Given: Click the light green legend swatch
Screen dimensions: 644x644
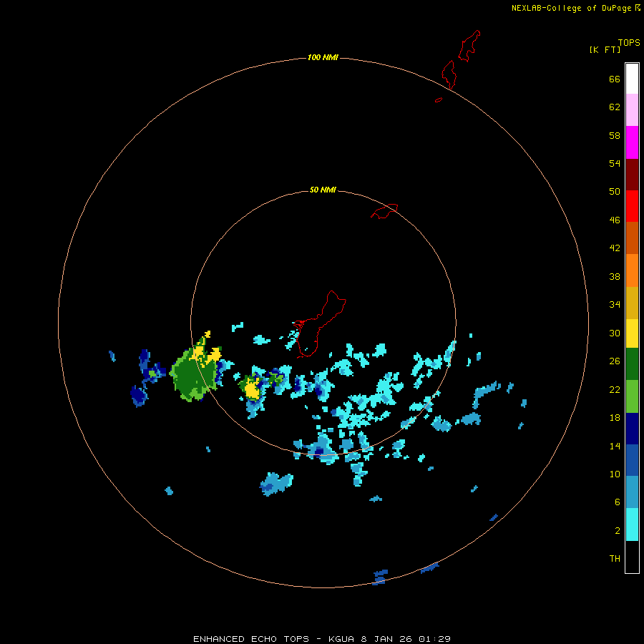Looking at the screenshot, I should pos(632,396).
